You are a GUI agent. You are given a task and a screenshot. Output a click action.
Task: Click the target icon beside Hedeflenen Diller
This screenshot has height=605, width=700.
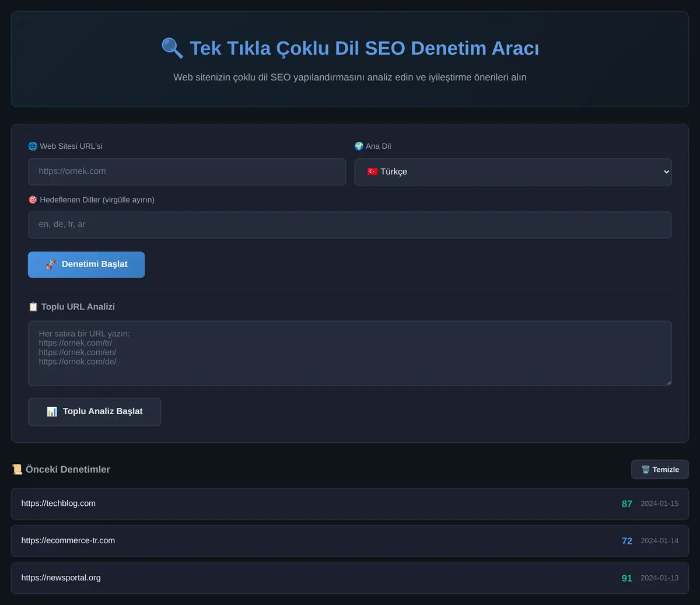33,200
